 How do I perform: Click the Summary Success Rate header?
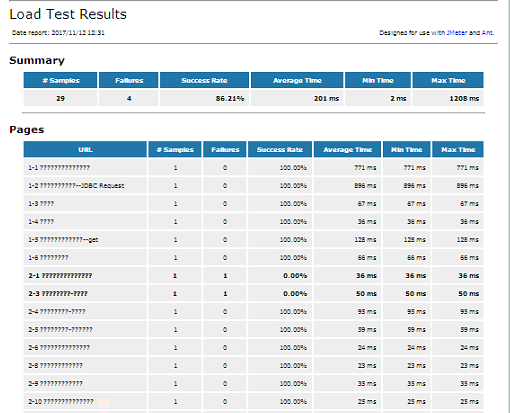204,80
